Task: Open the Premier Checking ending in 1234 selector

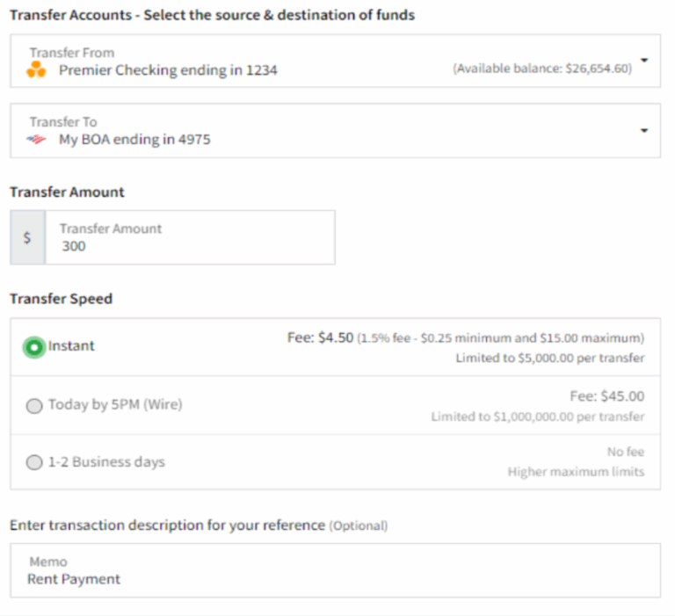Action: (168, 70)
